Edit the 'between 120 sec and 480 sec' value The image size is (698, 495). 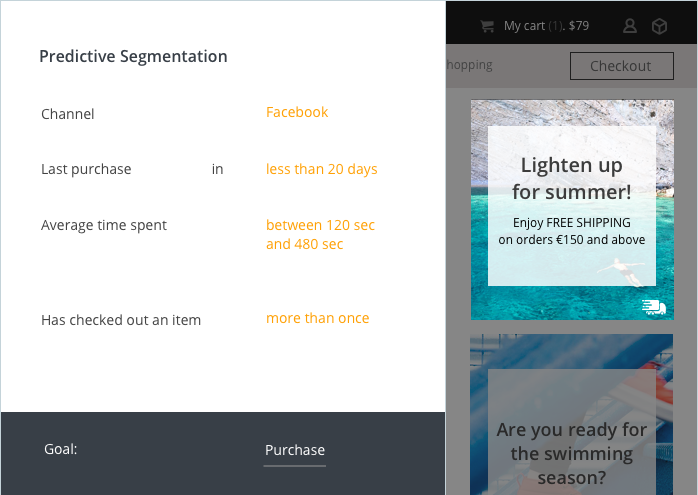pyautogui.click(x=320, y=235)
